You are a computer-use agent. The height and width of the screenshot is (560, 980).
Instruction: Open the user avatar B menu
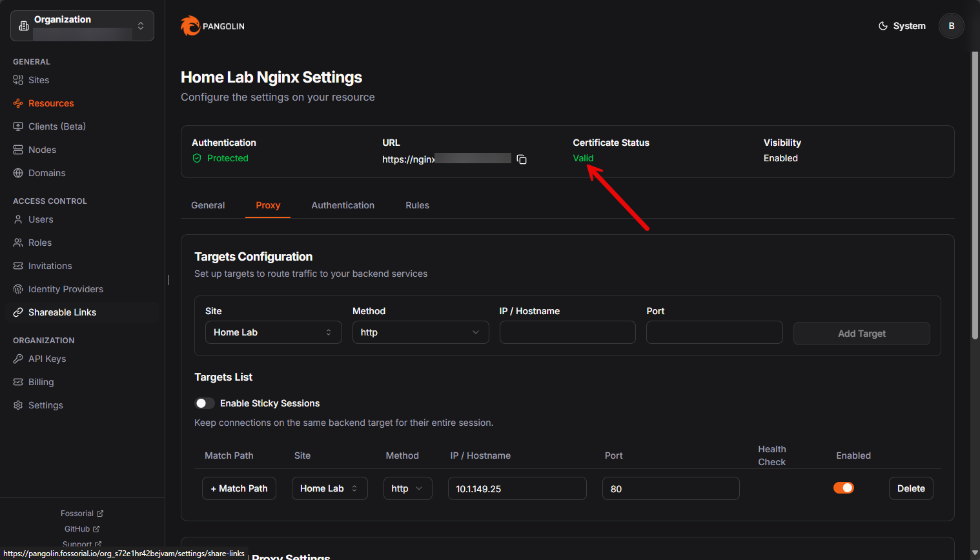tap(951, 26)
